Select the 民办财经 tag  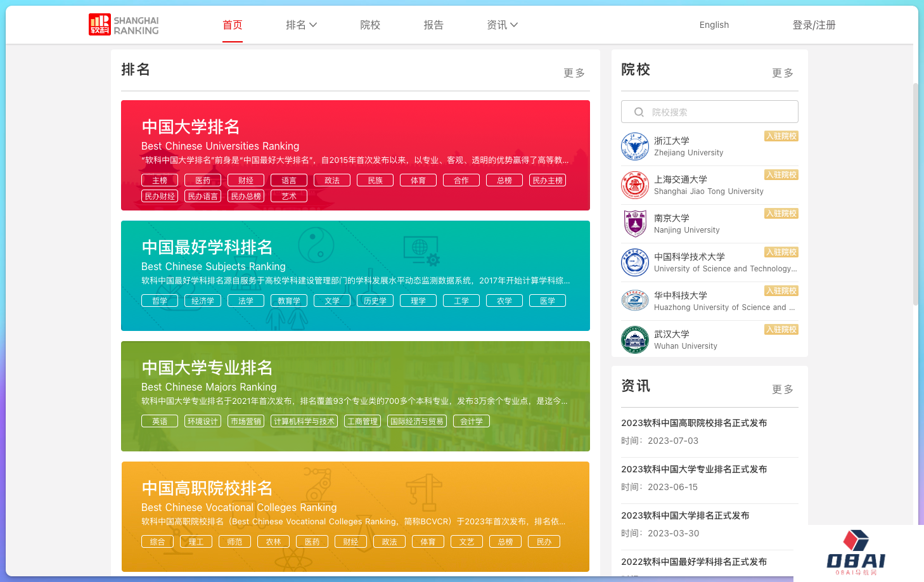coord(160,196)
